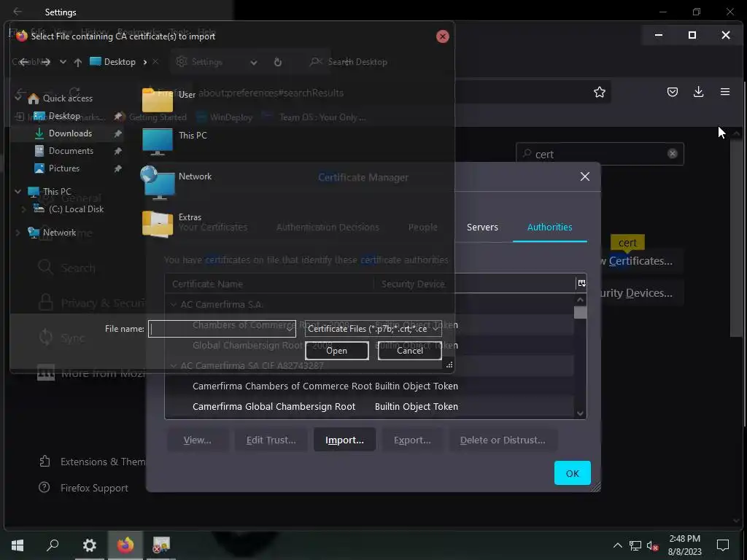Close the Certificate Manager dialog

(585, 176)
